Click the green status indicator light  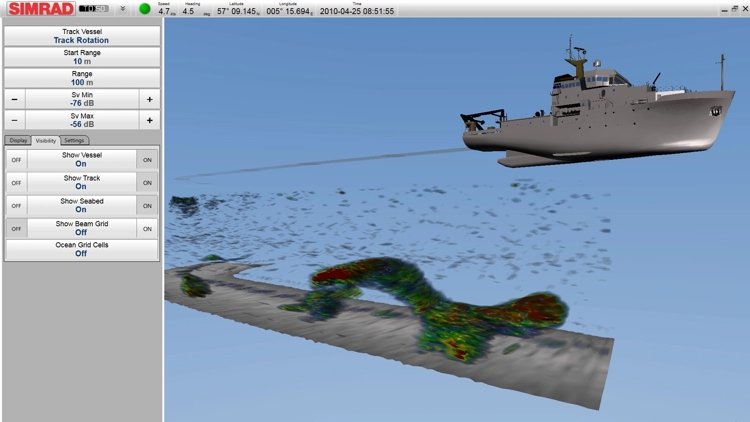pyautogui.click(x=145, y=10)
